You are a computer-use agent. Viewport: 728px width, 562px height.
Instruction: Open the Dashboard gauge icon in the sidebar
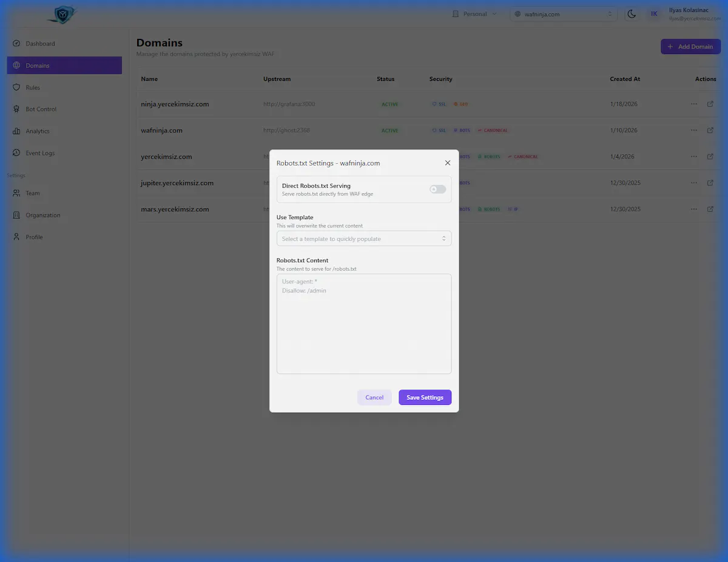(x=16, y=44)
